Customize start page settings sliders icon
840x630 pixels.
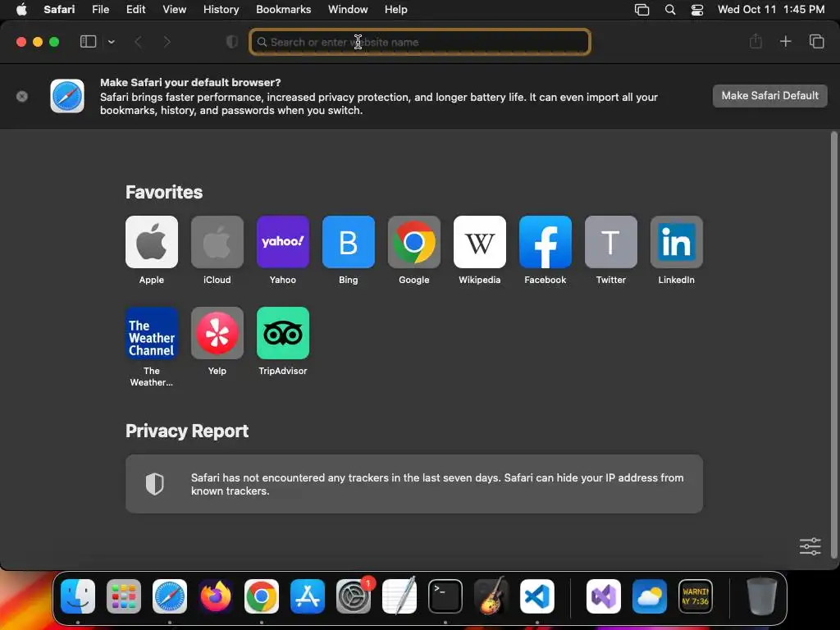click(x=810, y=546)
